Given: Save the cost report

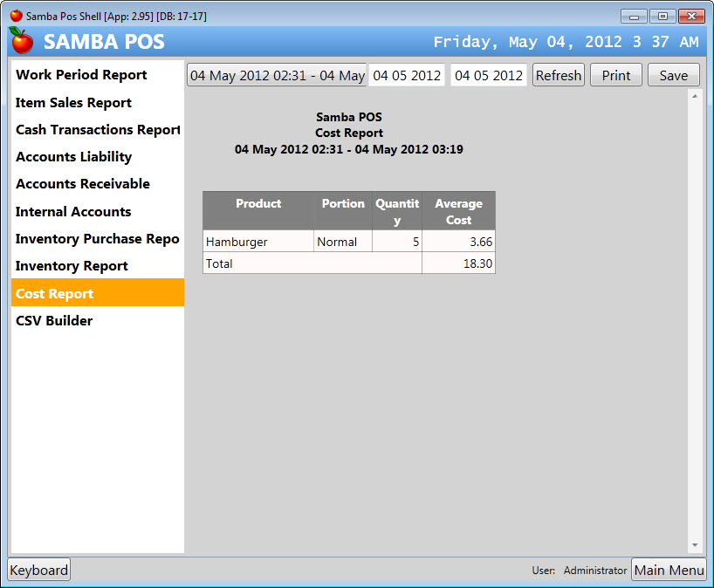Looking at the screenshot, I should click(x=674, y=75).
